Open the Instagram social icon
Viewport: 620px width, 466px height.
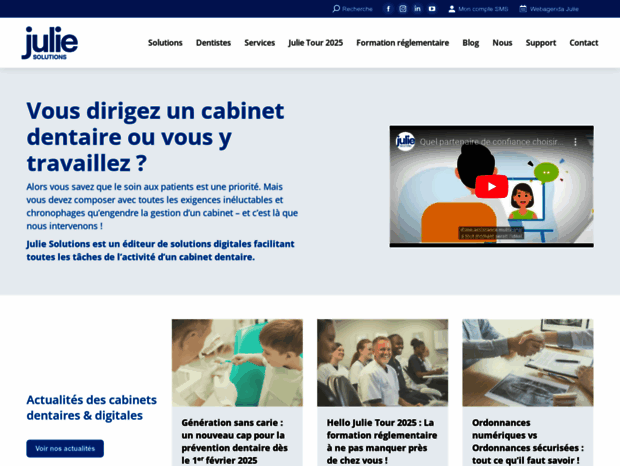[x=403, y=9]
